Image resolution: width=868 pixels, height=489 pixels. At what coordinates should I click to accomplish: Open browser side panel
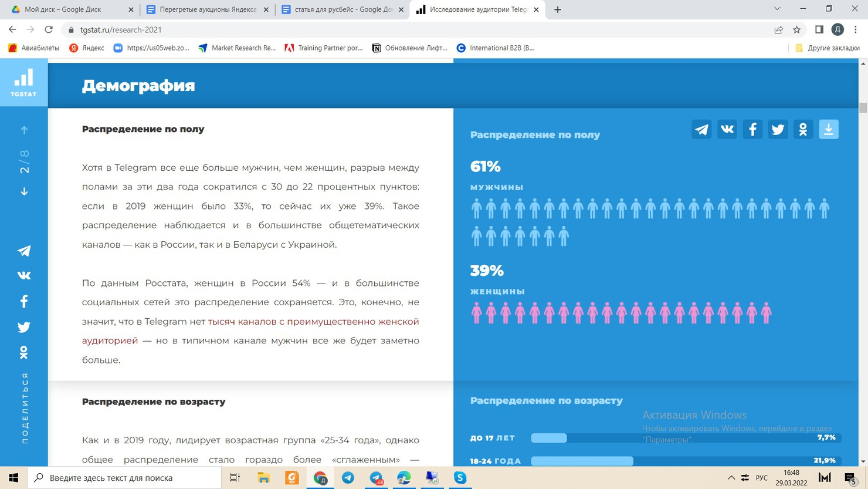click(x=819, y=29)
